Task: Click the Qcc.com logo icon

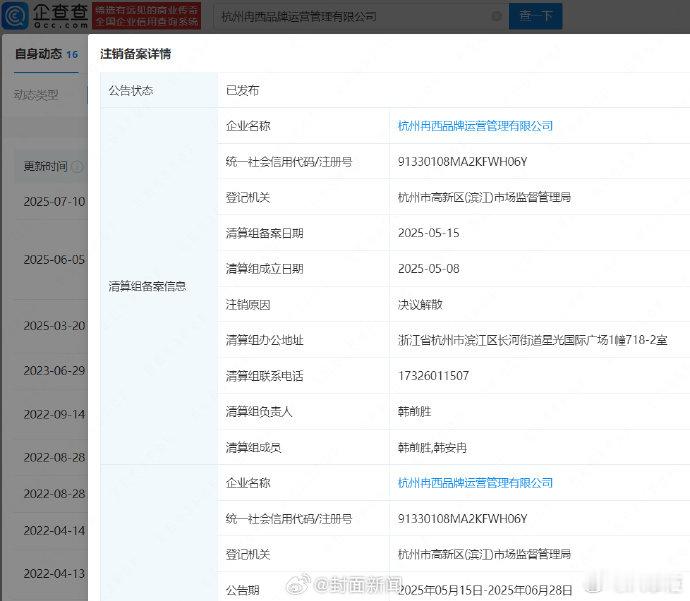Action: point(15,16)
